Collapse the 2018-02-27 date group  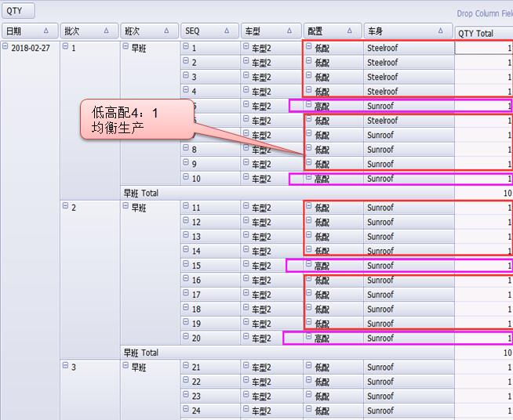[5, 47]
